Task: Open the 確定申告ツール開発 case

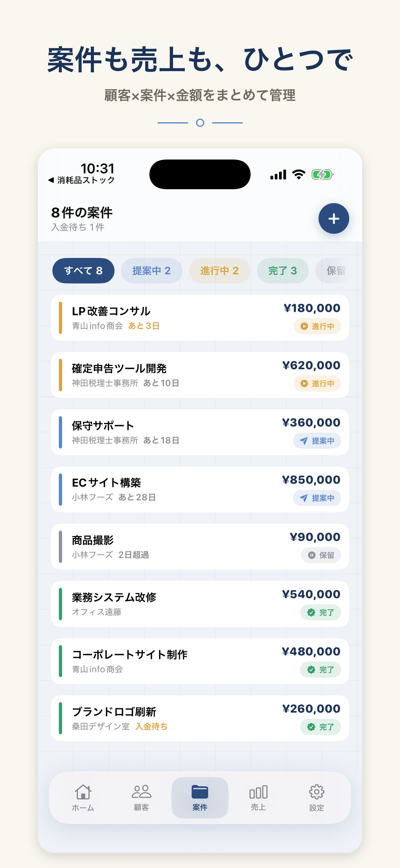Action: 200,375
